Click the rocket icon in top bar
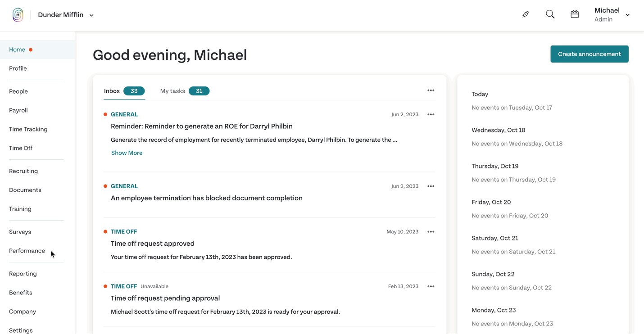Screen dimensions: 644x334 coord(526,14)
